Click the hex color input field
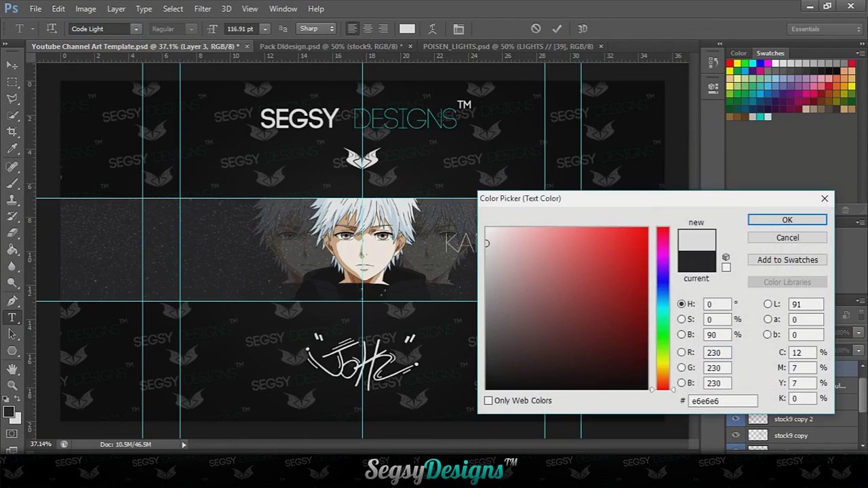The image size is (868, 488). point(723,401)
